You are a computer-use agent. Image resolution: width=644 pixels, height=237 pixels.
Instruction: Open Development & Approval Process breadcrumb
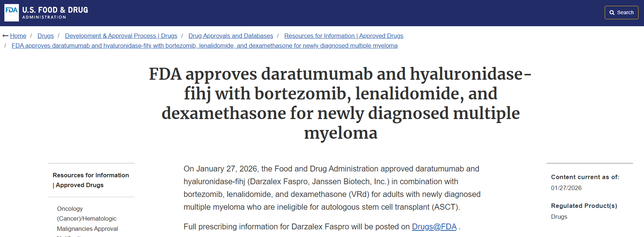(121, 36)
